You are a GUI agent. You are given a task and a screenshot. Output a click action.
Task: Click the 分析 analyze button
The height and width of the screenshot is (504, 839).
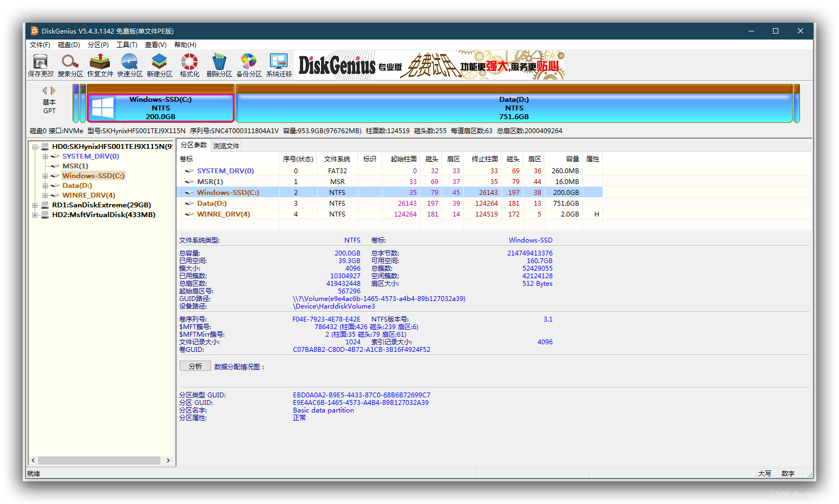(195, 366)
